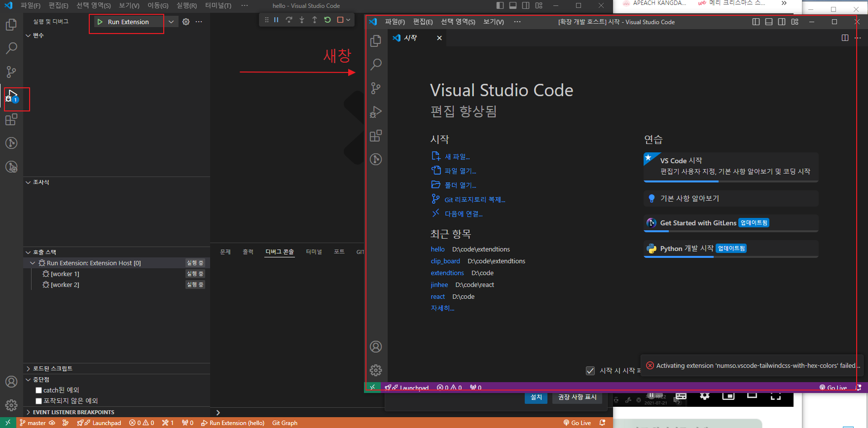Click Step Into in debug toolbar
This screenshot has width=868, height=428.
pos(302,20)
